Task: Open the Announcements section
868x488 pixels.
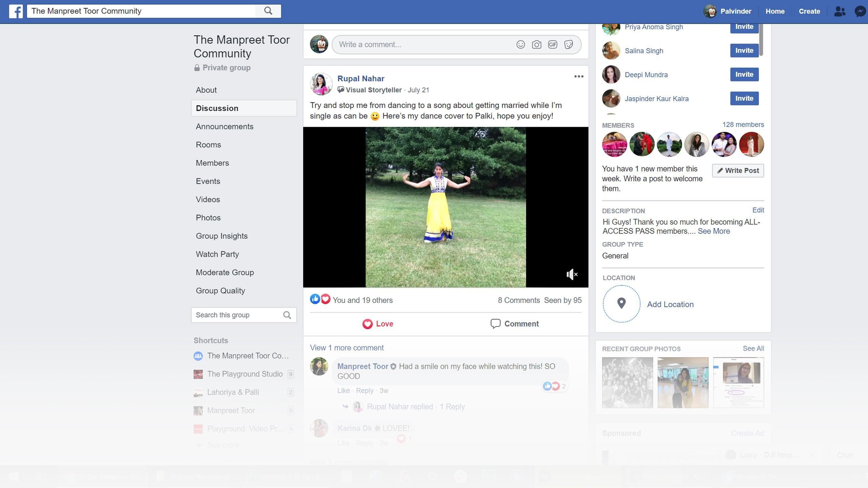Action: pyautogui.click(x=224, y=126)
